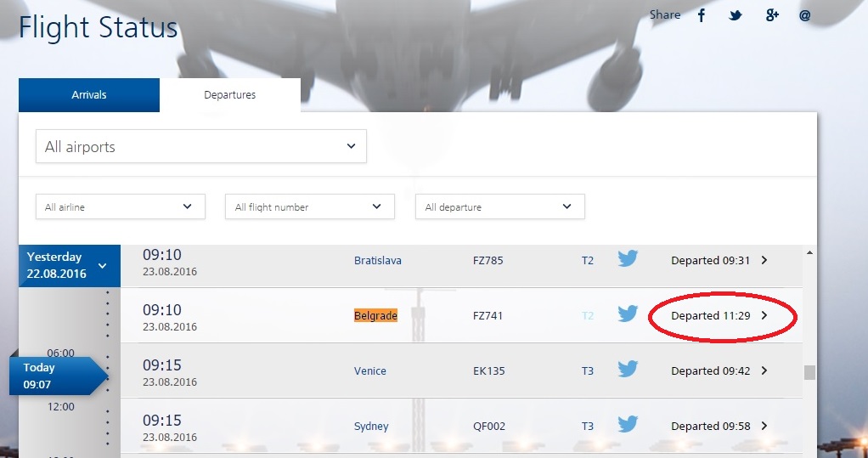868x458 pixels.
Task: Open the Sydney destination link
Action: coord(371,426)
